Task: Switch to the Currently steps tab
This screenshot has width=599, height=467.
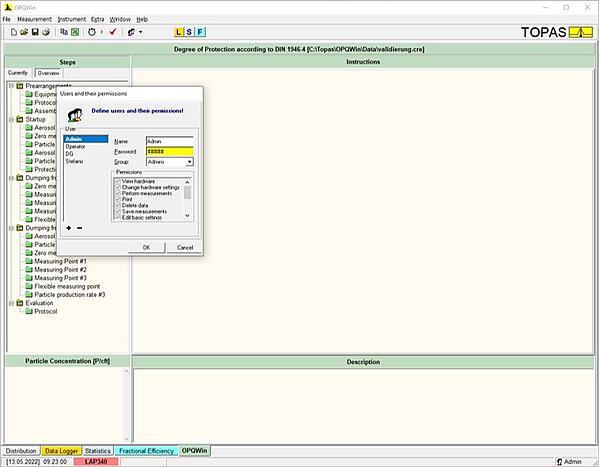Action: coord(18,73)
